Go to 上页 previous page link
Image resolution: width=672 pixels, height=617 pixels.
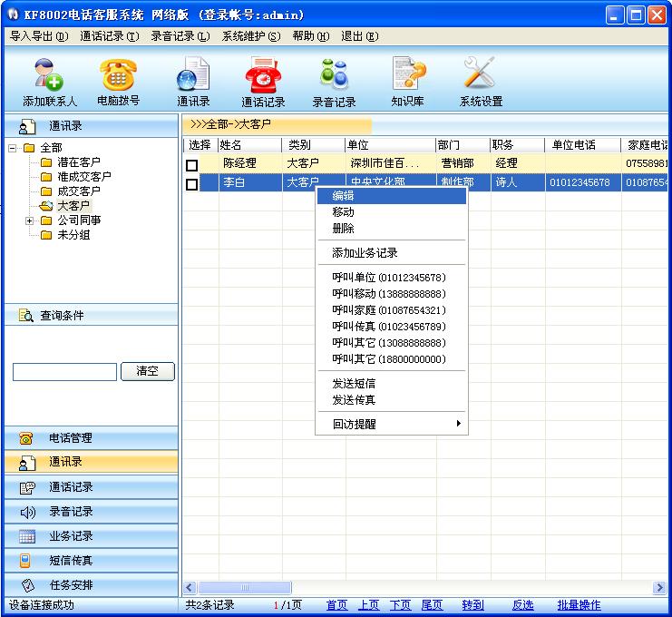tap(368, 605)
